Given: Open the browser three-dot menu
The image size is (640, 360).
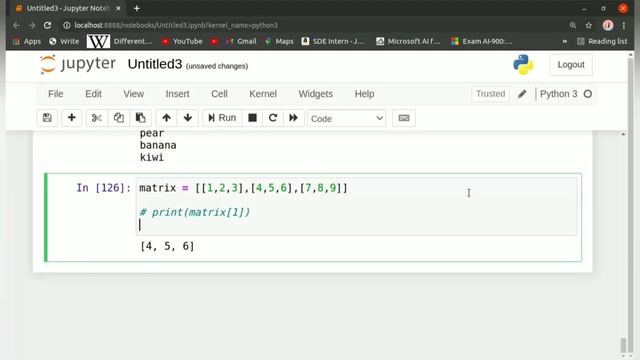Looking at the screenshot, I should pos(624,25).
